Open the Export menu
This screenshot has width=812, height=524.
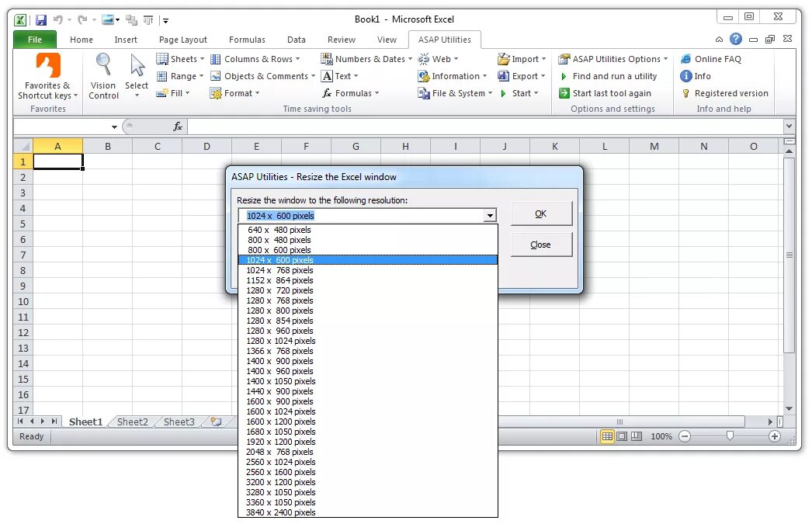click(522, 76)
